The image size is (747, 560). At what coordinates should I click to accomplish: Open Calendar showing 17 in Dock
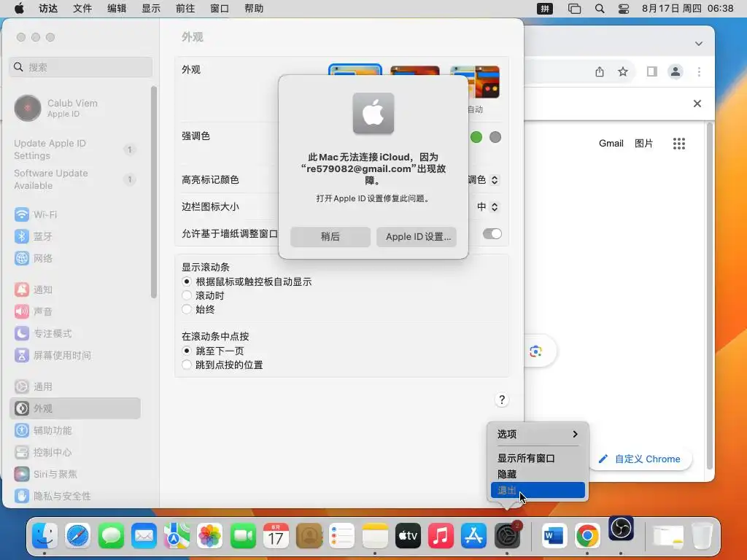(x=276, y=535)
